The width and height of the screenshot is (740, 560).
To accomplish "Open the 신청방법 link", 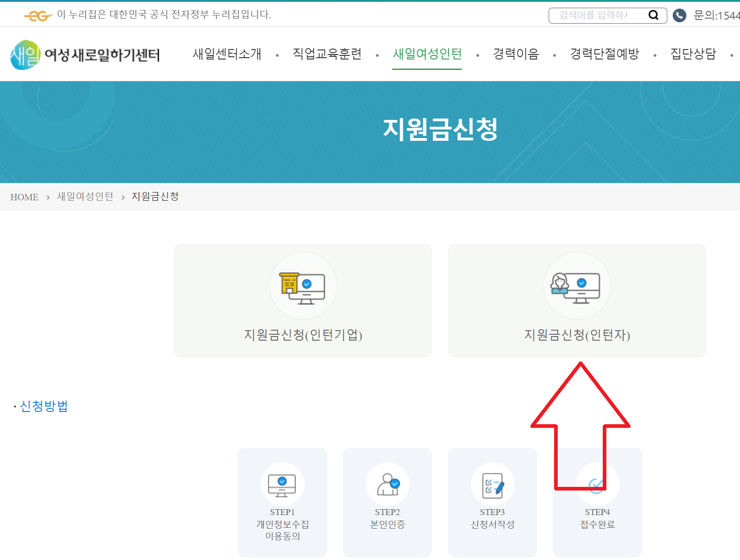I will click(44, 406).
